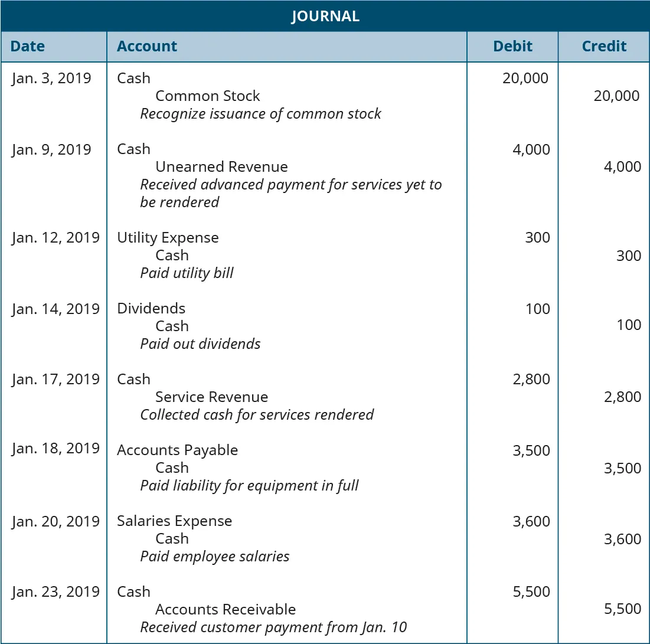Select the Debit column header
This screenshot has width=650, height=644.
[x=512, y=47]
